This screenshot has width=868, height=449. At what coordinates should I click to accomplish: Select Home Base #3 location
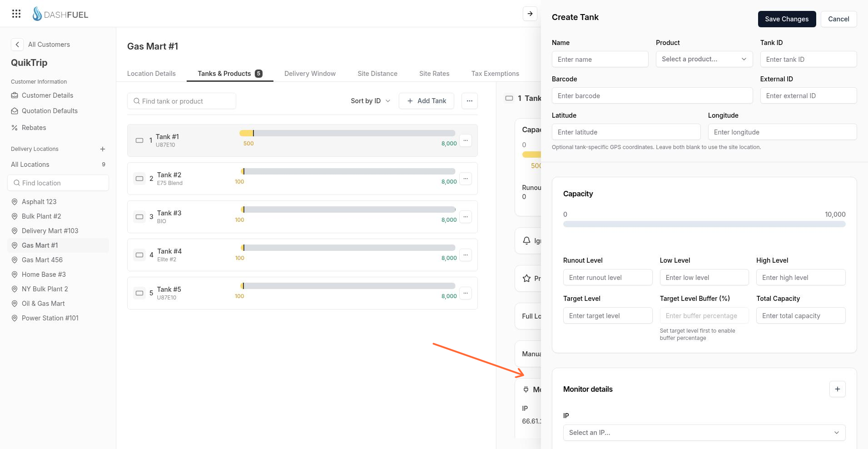click(58, 274)
